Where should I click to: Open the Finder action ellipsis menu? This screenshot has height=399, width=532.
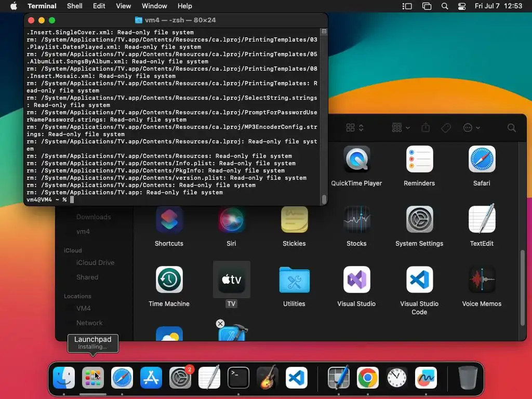tap(472, 128)
